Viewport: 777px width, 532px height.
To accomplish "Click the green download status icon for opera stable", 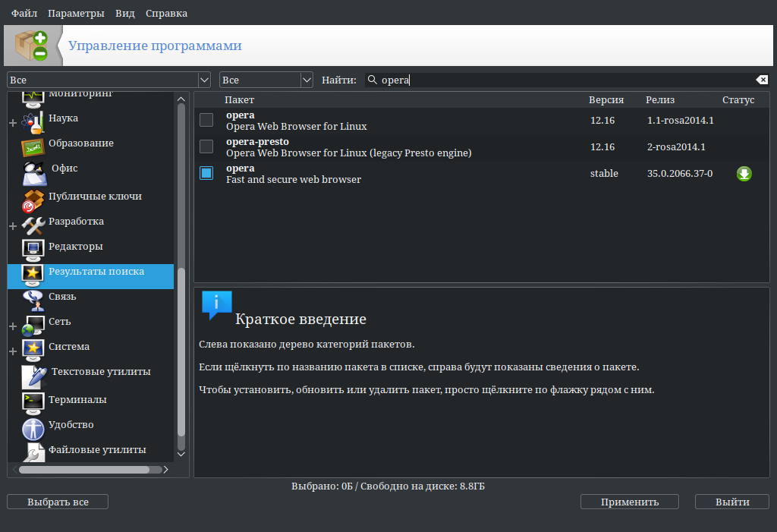I will pos(744,174).
